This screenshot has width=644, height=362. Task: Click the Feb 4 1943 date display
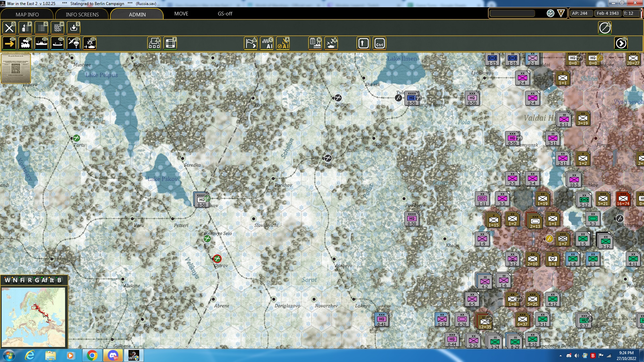(607, 13)
